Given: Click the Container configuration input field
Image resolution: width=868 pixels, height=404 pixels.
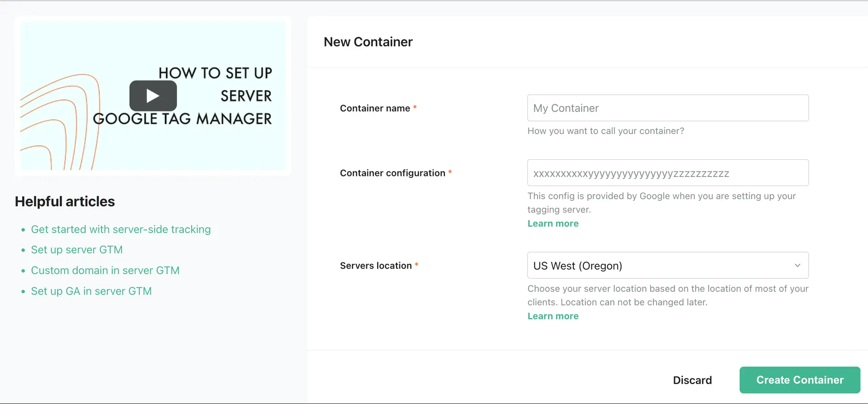Looking at the screenshot, I should click(x=668, y=172).
